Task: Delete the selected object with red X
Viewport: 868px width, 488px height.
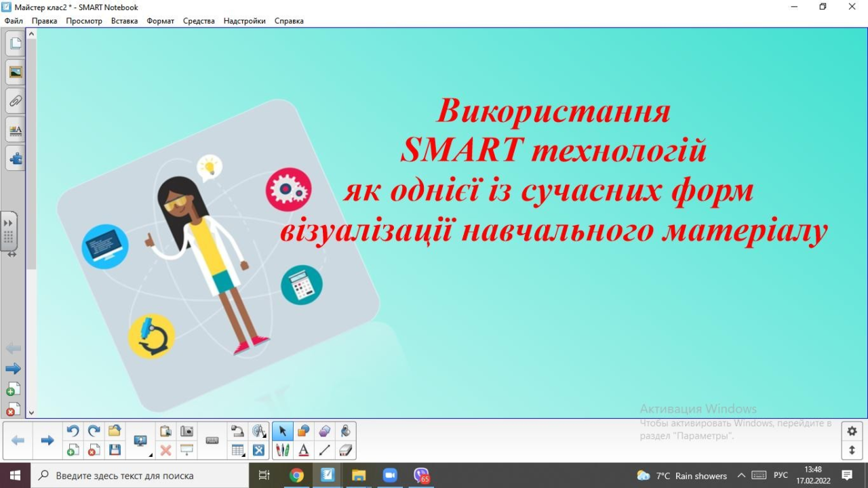Action: pyautogui.click(x=165, y=449)
